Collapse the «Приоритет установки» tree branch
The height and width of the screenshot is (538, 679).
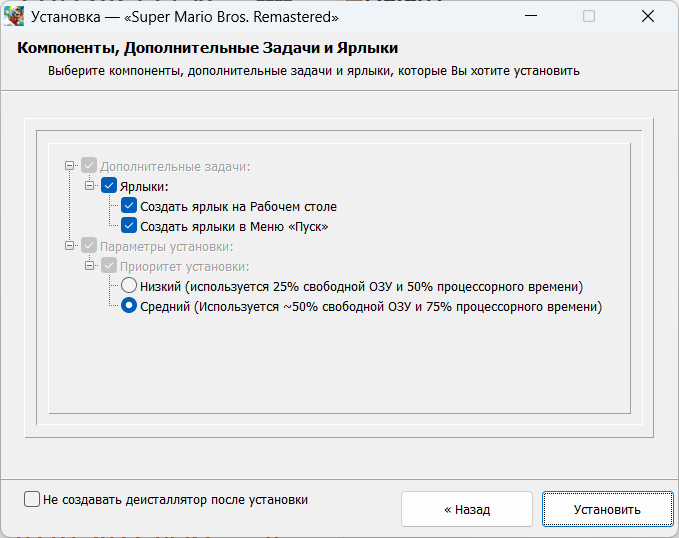coord(89,266)
